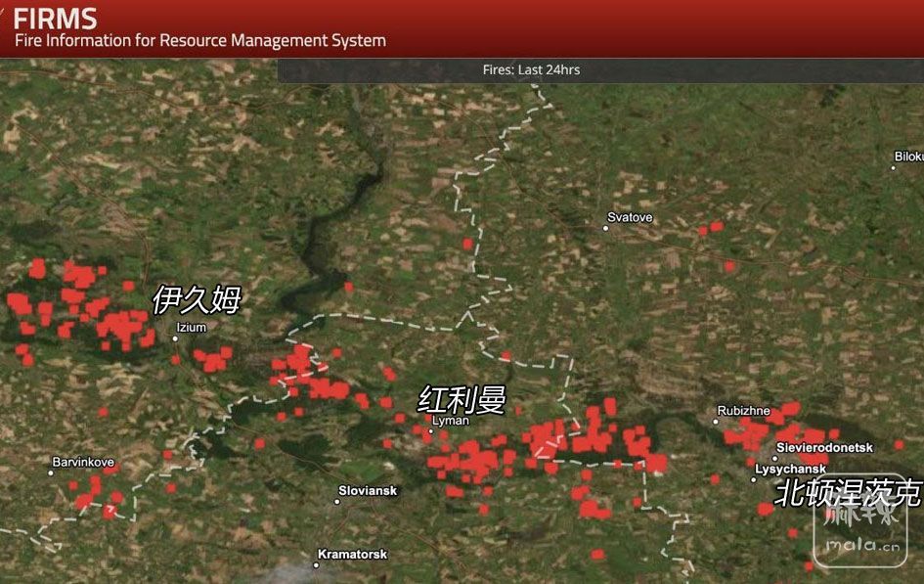Select the Barvinkove city marker dot
This screenshot has width=924, height=584.
[51, 472]
